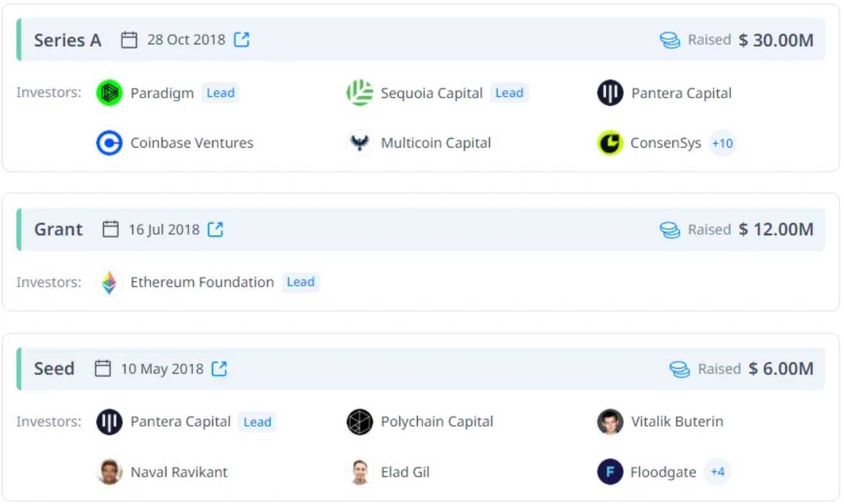Click the $ 30.00M raised amount

coord(776,40)
